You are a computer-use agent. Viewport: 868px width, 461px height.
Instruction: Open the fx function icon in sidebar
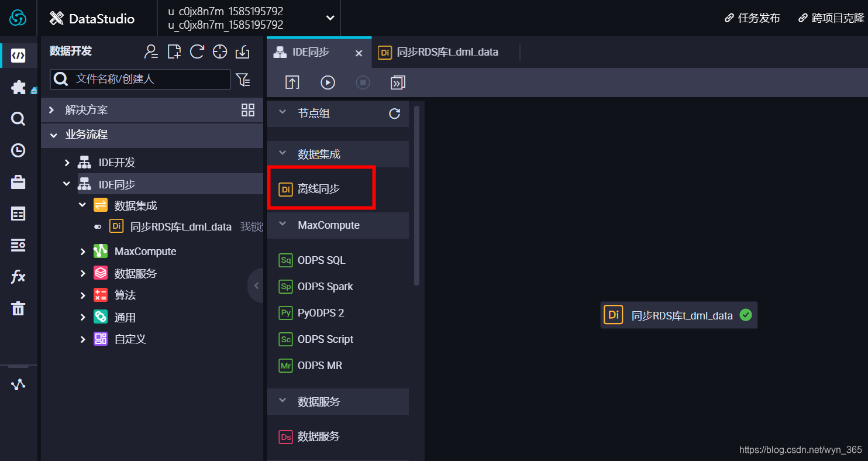(x=18, y=277)
